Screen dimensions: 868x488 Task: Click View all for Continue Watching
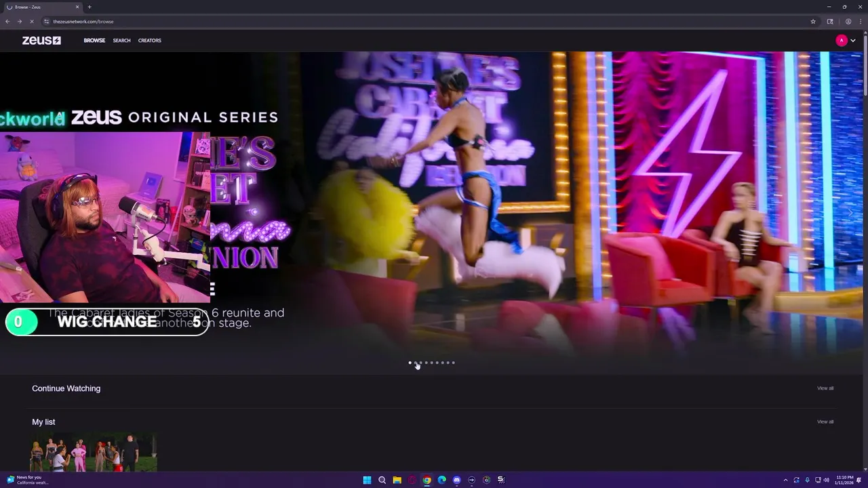(825, 388)
